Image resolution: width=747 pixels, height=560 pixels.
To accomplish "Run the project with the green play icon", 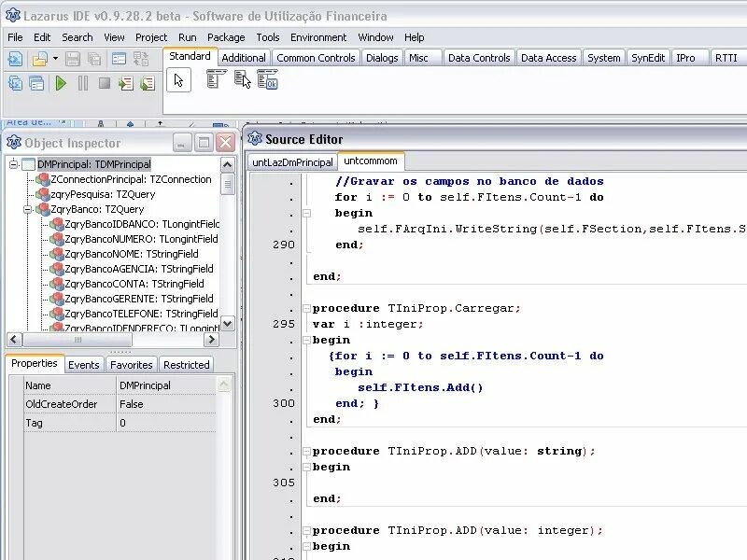I will tap(61, 83).
